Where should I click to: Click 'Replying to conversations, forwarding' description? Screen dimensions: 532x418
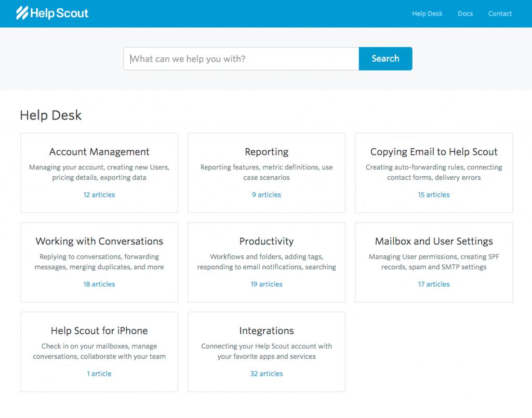pos(99,262)
